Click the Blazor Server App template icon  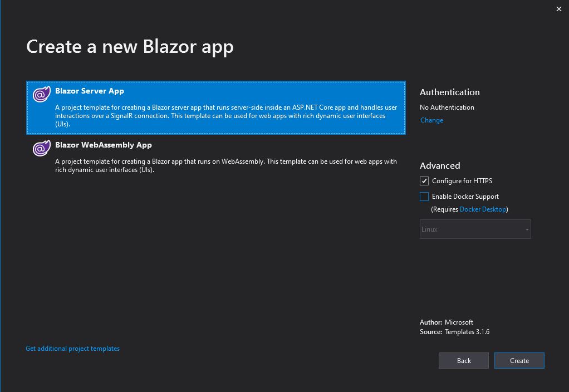tap(41, 95)
